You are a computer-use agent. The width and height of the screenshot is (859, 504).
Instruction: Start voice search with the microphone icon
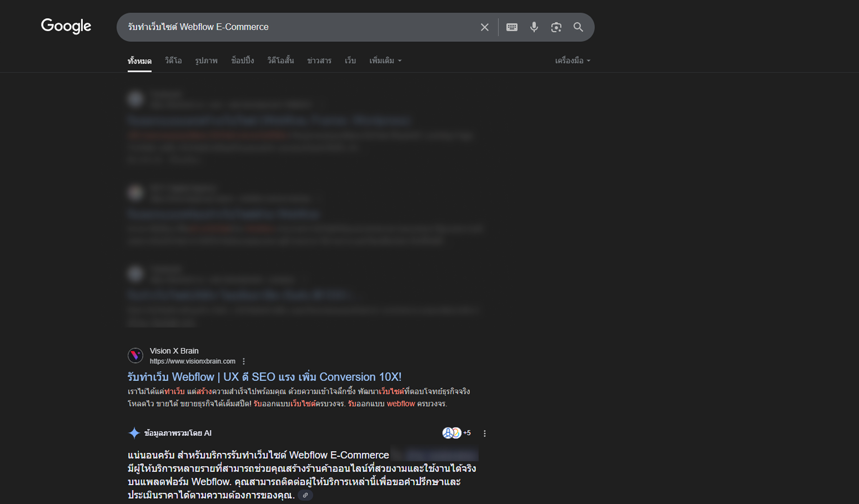[534, 27]
